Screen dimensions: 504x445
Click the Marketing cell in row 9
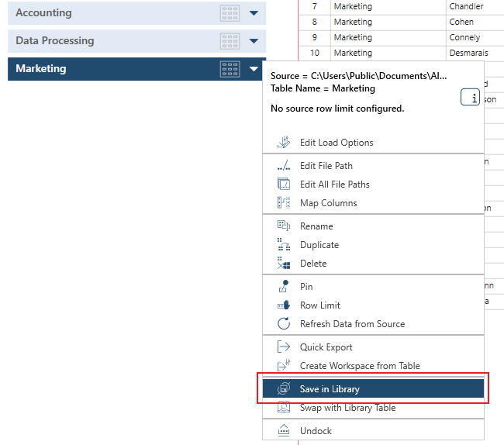388,37
